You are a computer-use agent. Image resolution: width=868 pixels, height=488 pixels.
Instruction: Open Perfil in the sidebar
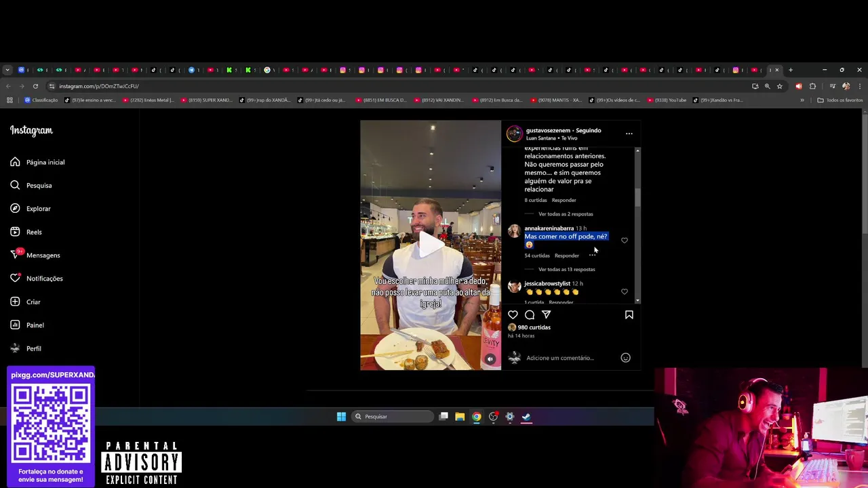tap(26, 348)
